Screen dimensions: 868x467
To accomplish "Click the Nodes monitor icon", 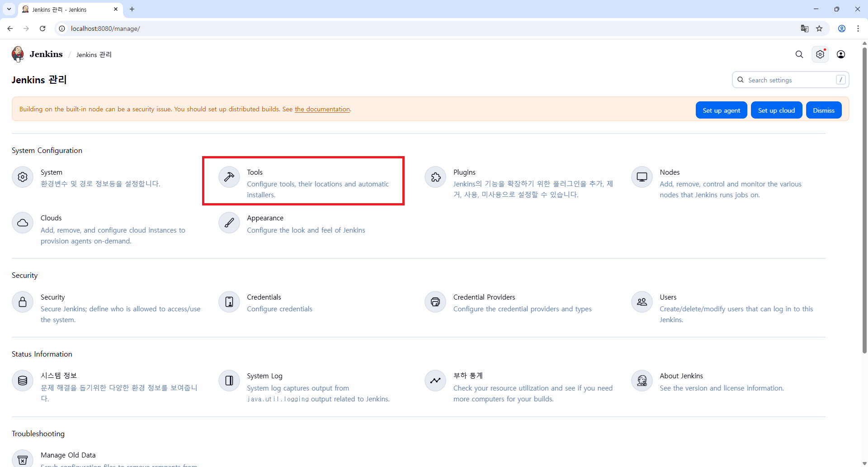I will 642,177.
